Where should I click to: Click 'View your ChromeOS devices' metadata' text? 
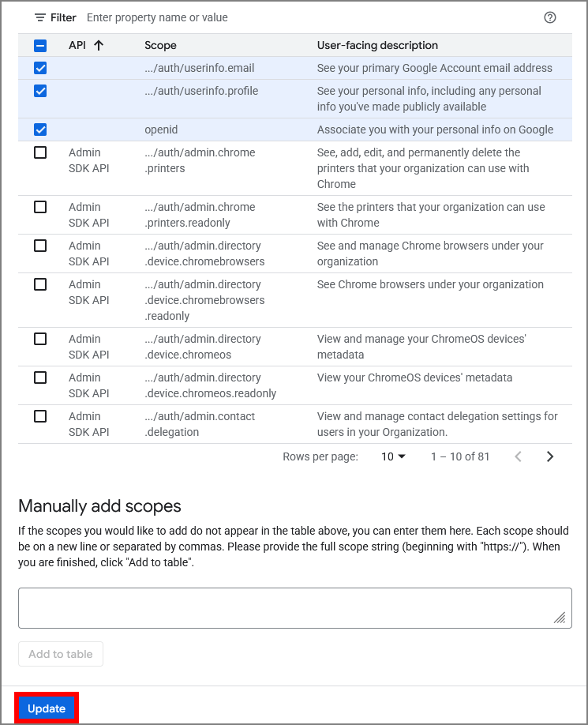415,378
